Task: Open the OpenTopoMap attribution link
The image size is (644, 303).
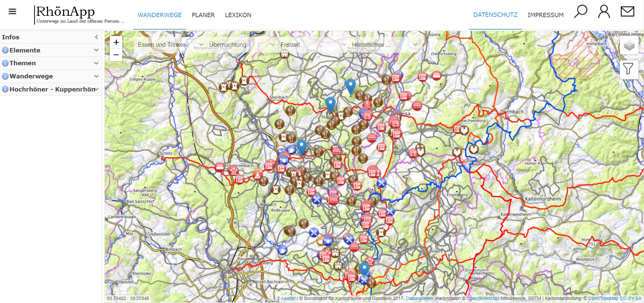Action: (603, 298)
